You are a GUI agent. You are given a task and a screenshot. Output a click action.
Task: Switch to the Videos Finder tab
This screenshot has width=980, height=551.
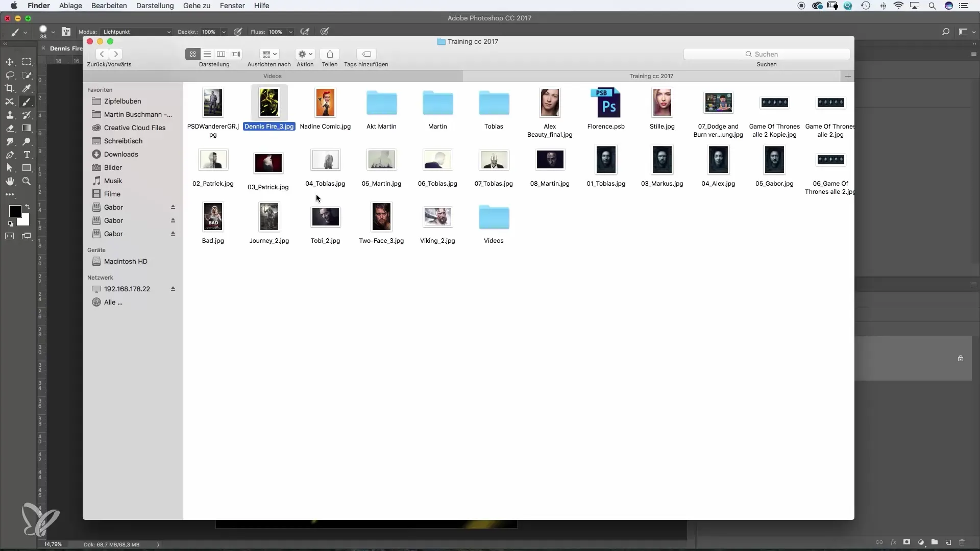pos(273,76)
